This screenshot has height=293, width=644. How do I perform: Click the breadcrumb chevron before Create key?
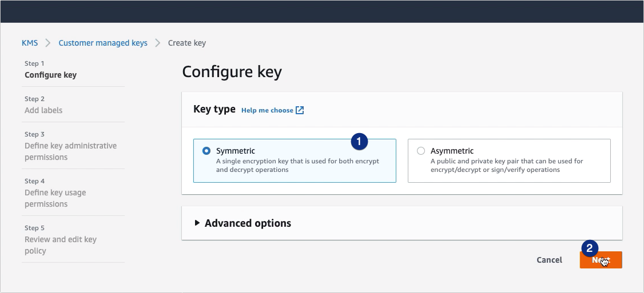point(158,43)
